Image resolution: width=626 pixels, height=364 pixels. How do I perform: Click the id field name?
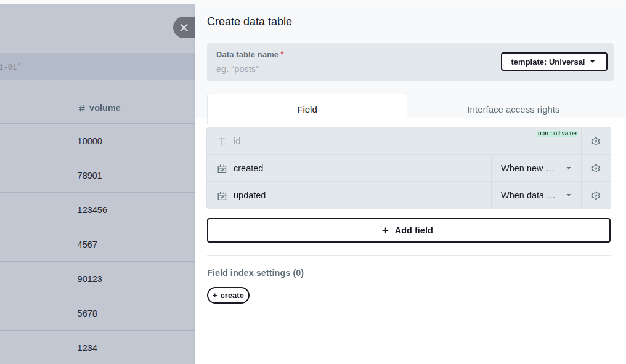pos(237,141)
